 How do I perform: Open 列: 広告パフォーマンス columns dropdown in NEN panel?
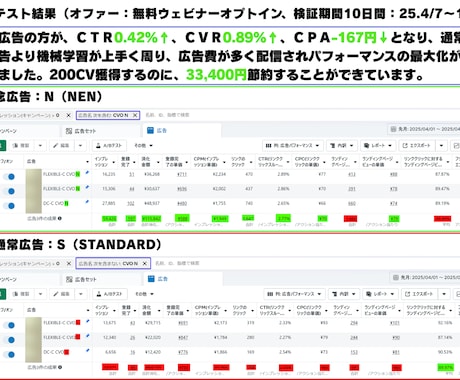pos(292,146)
